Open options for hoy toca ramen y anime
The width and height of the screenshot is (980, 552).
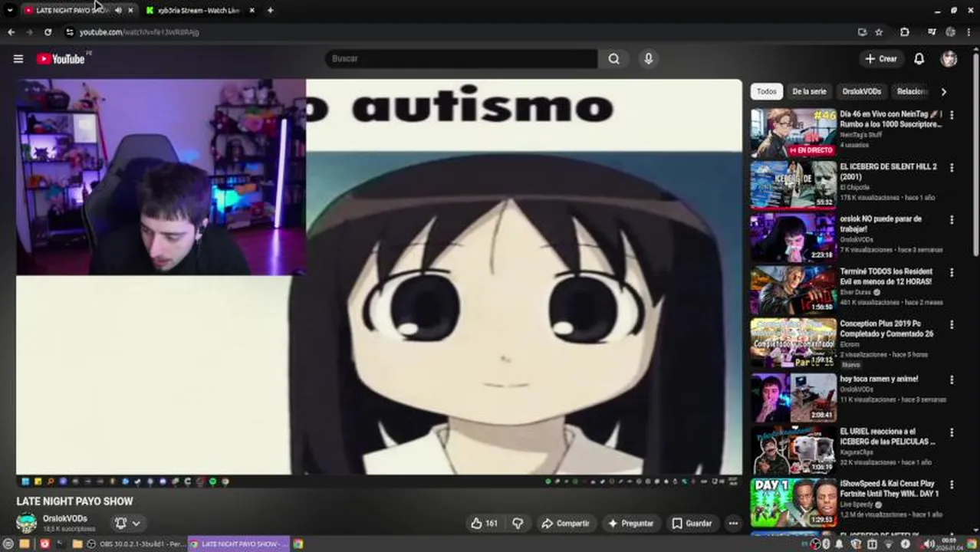[952, 379]
